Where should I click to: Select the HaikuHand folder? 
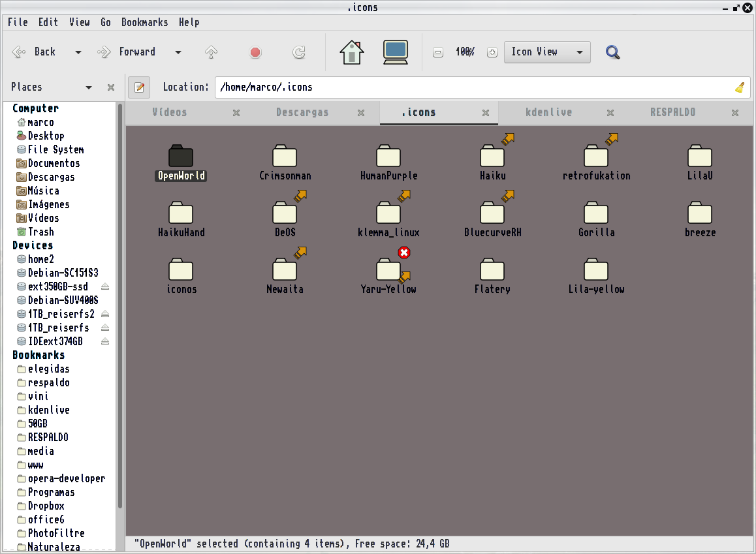[x=181, y=220]
